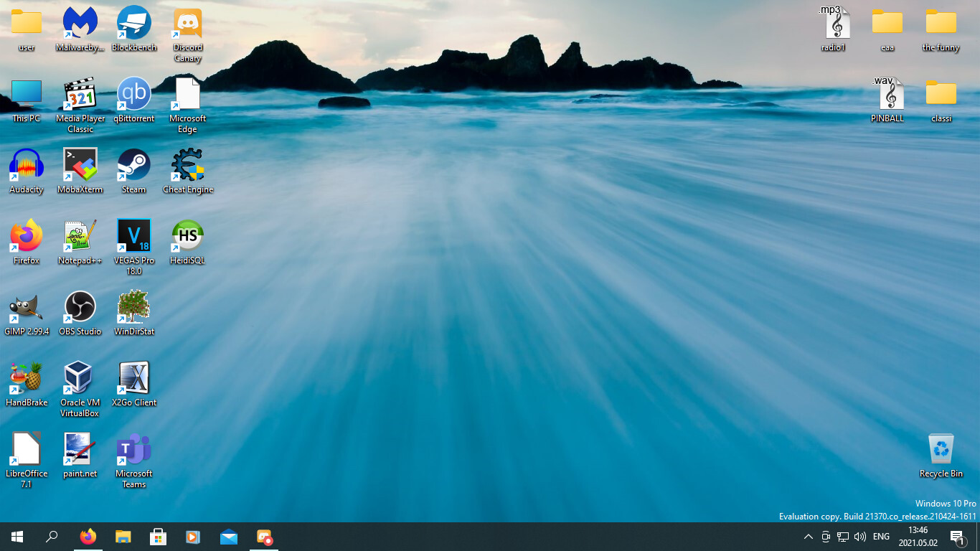Open Microsoft Store from the taskbar
Screen dimensions: 980x551
tap(159, 537)
